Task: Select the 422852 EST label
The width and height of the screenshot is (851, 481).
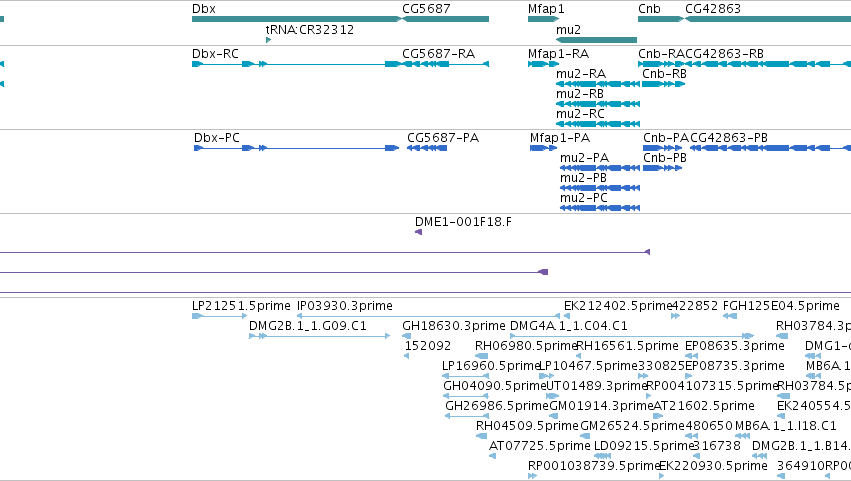Action: [x=695, y=306]
